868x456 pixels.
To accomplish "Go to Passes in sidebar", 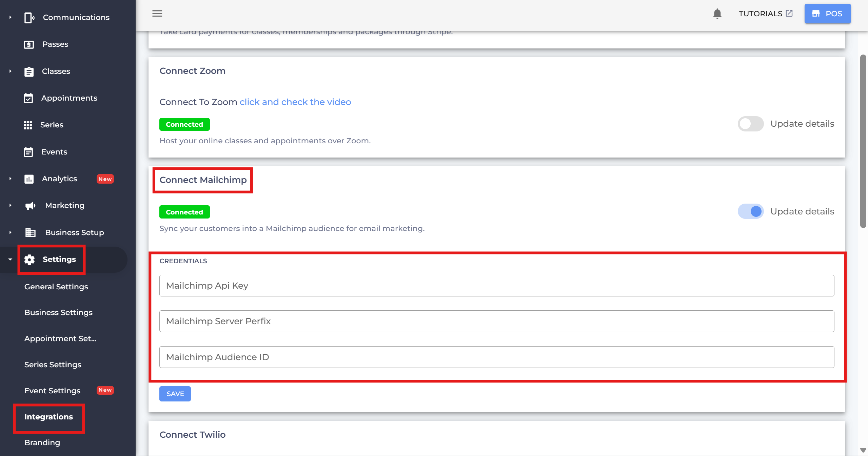I will tap(55, 44).
